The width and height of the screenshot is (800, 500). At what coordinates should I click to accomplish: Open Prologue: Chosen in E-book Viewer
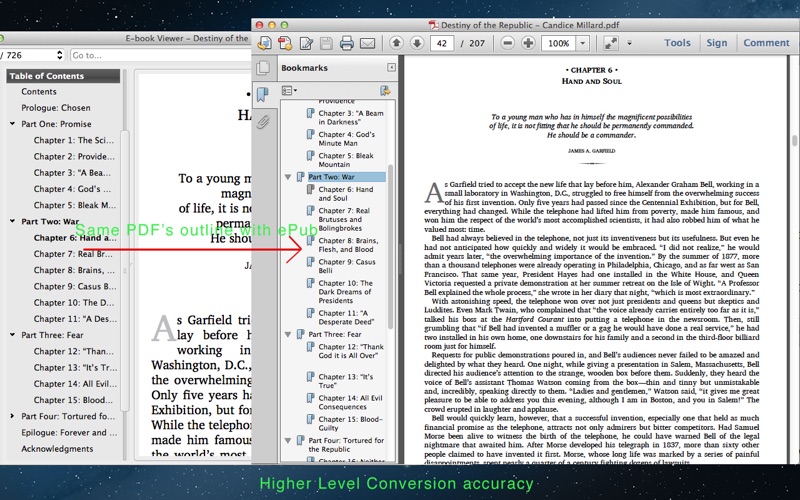pyautogui.click(x=56, y=108)
